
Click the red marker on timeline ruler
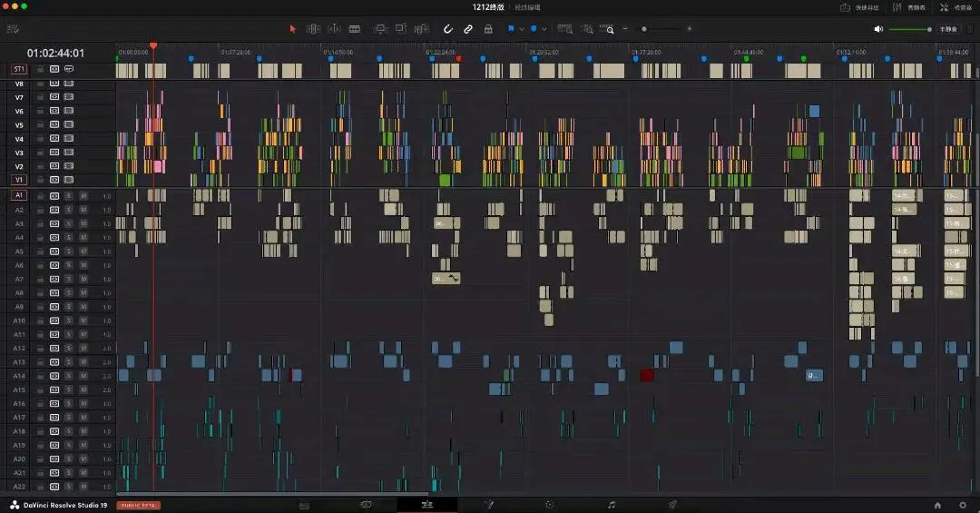[459, 59]
